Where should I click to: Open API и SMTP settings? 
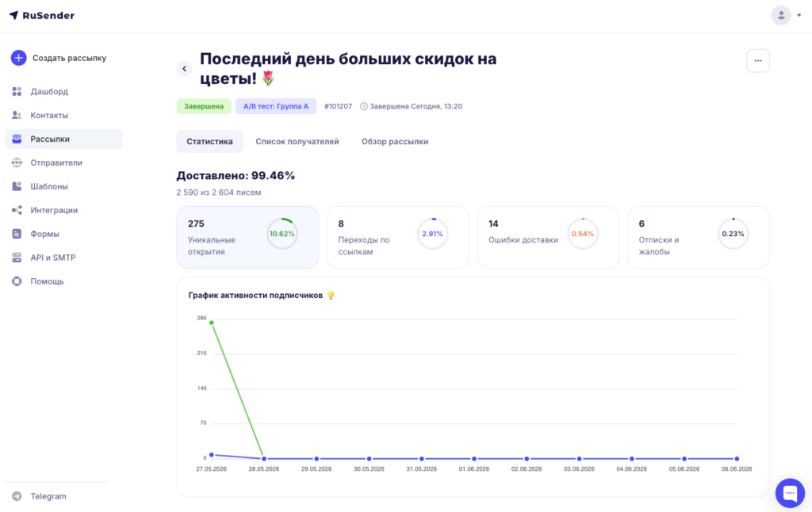[53, 258]
